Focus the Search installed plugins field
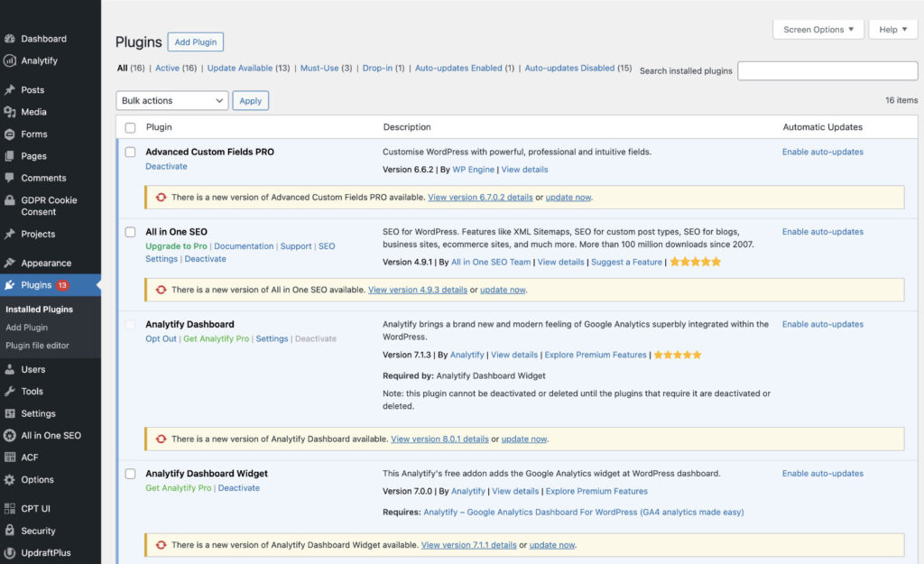Image resolution: width=924 pixels, height=564 pixels. click(827, 70)
